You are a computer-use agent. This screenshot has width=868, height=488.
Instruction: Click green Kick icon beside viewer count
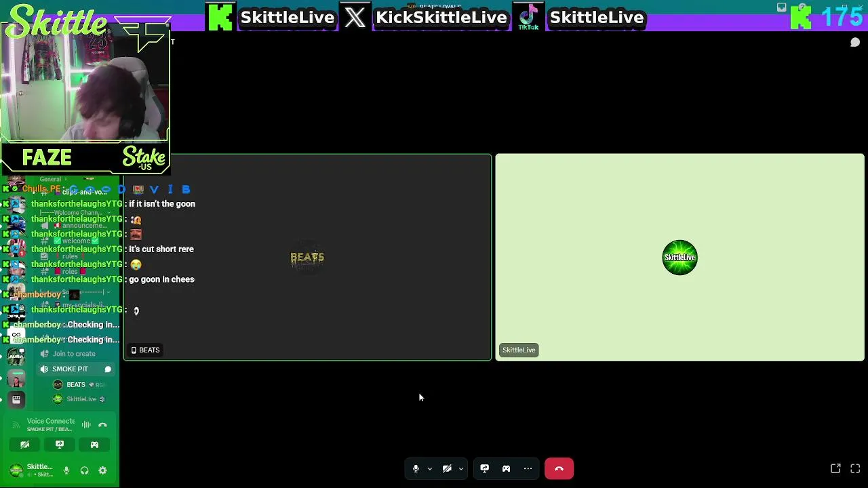pyautogui.click(x=801, y=17)
